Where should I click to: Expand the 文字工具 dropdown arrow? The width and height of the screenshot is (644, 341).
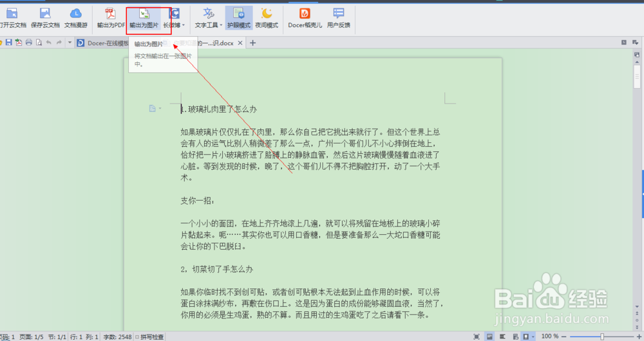(221, 25)
